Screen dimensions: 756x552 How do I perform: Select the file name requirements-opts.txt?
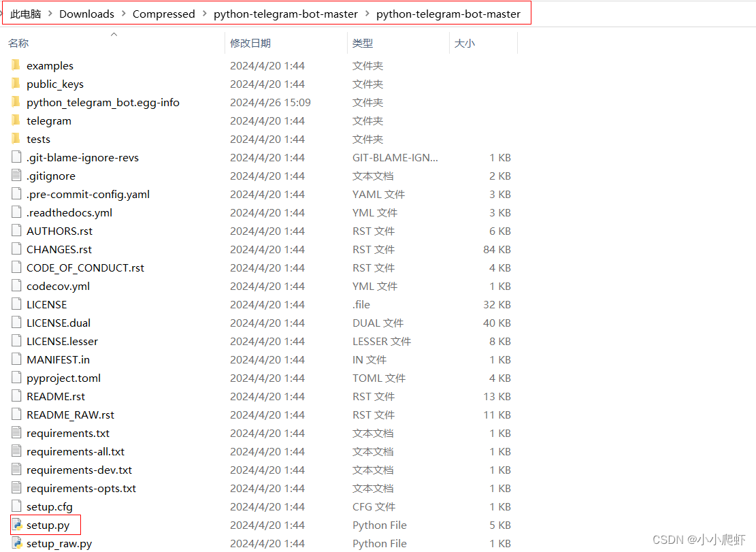pos(81,488)
